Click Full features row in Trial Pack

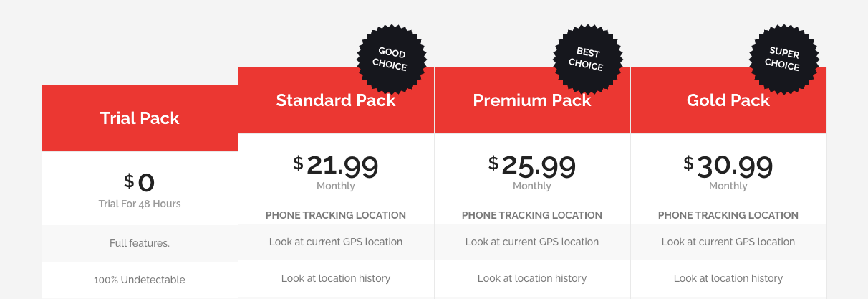[140, 243]
